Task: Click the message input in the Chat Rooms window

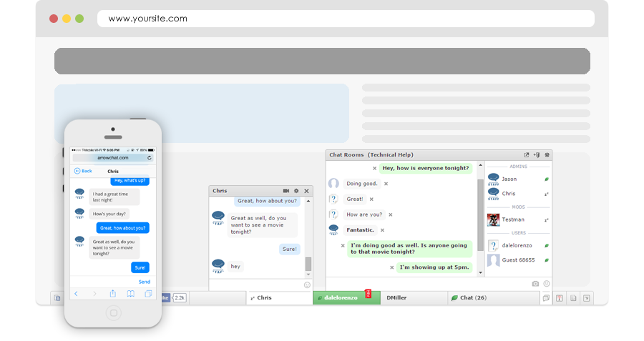Action: (x=427, y=284)
